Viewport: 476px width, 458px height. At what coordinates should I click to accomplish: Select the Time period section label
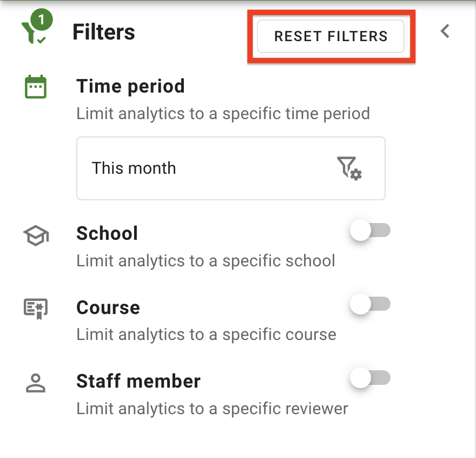pos(130,86)
